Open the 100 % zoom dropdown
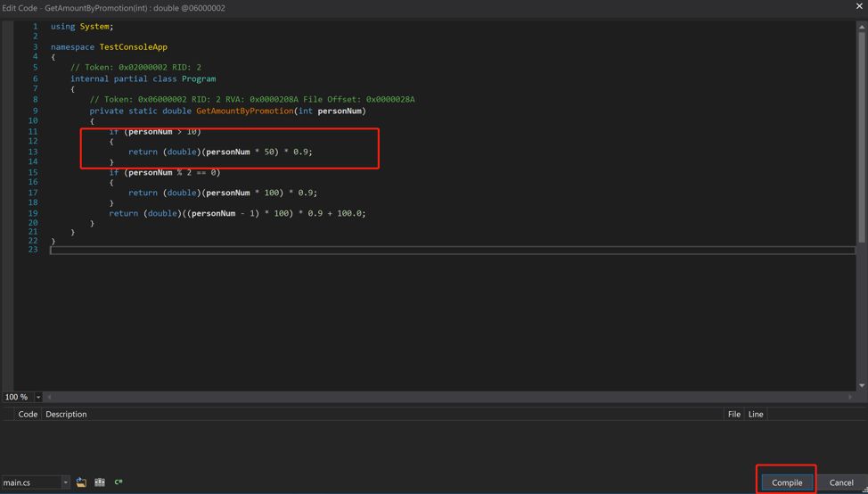 38,397
